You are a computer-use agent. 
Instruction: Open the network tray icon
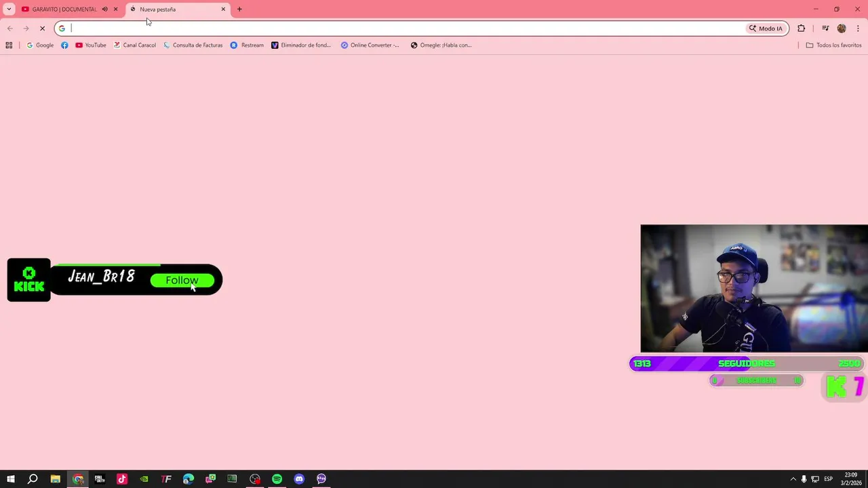pyautogui.click(x=815, y=479)
